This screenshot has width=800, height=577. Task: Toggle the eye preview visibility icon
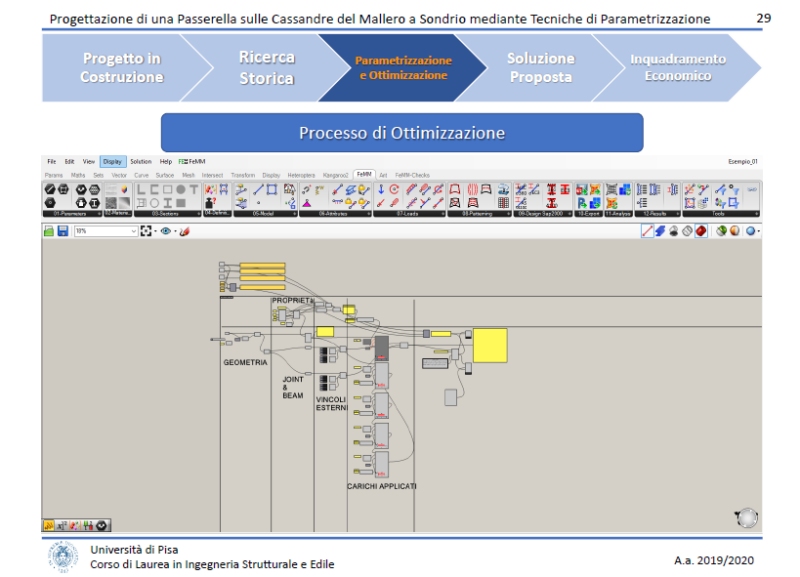point(165,231)
